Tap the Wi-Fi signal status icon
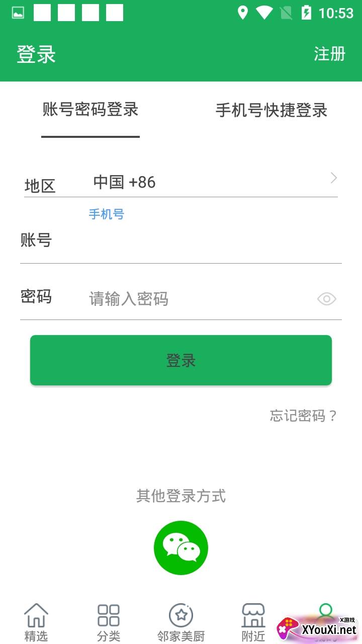Image resolution: width=362 pixels, height=644 pixels. (x=264, y=13)
